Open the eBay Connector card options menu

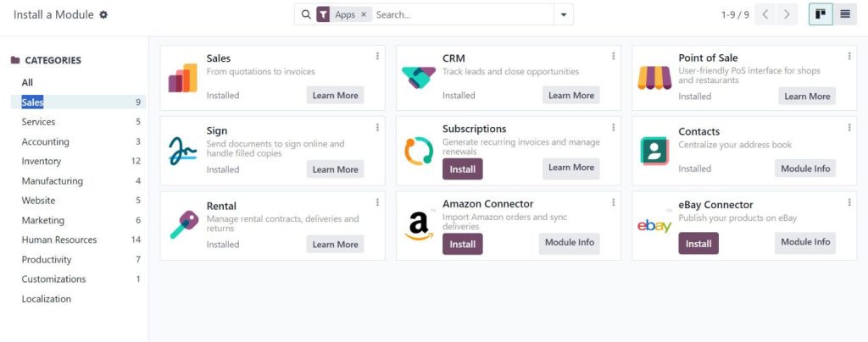coord(849,203)
